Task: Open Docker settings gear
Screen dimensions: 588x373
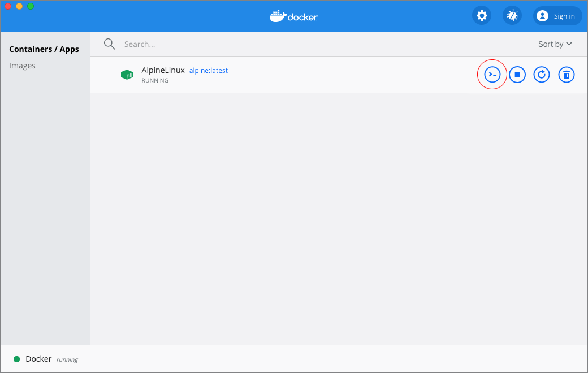Action: [482, 16]
